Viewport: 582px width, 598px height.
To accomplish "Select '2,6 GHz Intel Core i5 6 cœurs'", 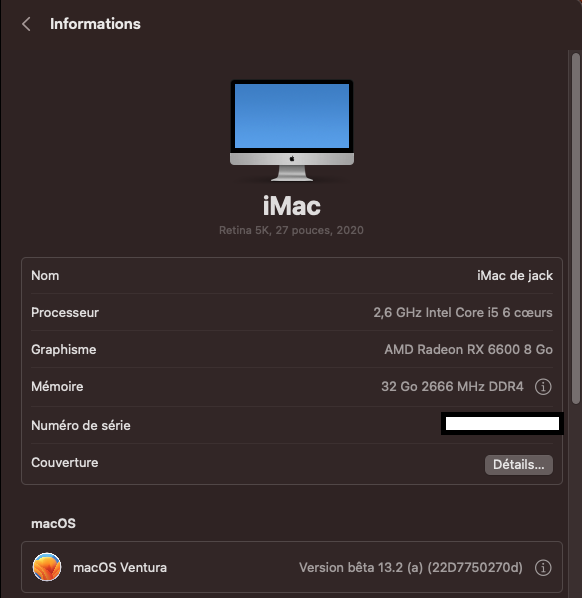I will pos(463,313).
